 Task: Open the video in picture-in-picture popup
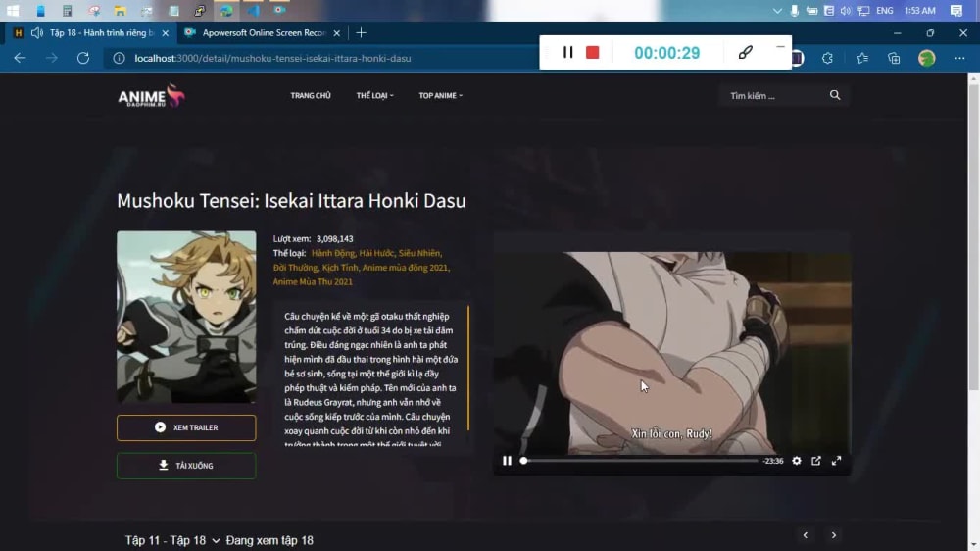click(x=816, y=461)
